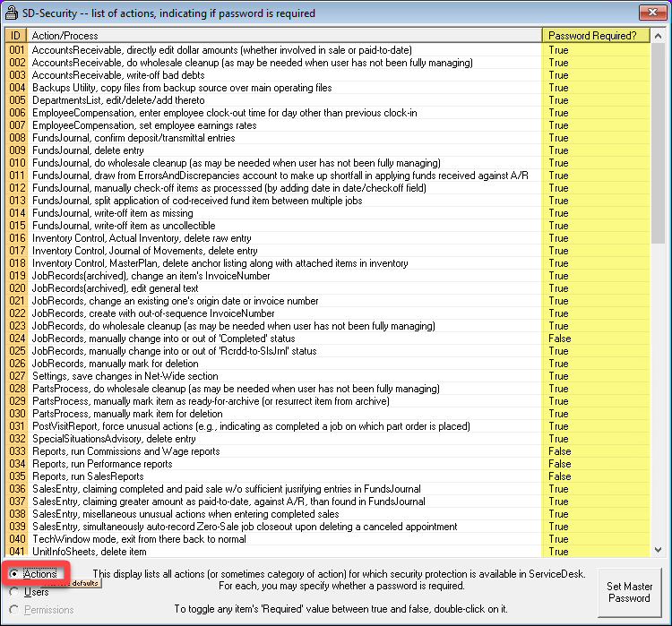
Task: Select the Actions radio button
Action: (x=13, y=574)
